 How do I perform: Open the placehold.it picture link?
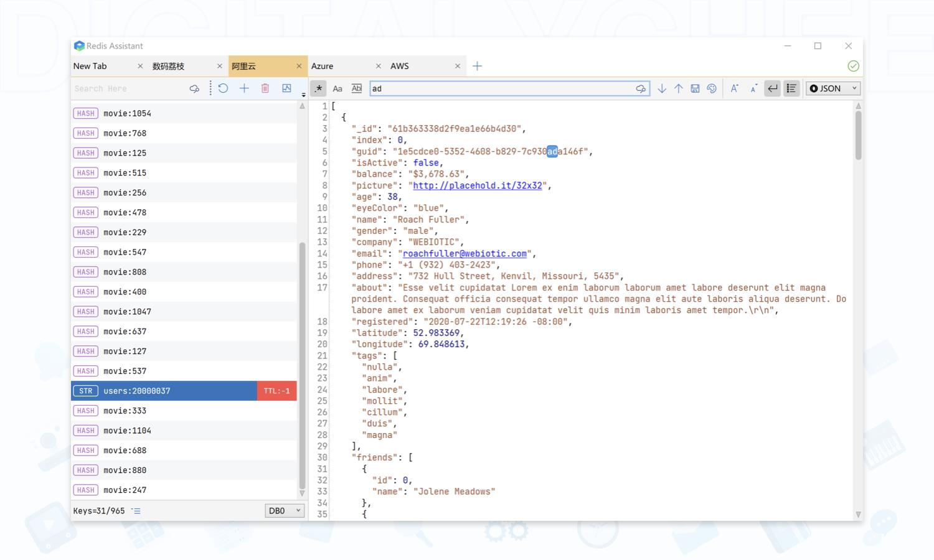click(x=478, y=185)
